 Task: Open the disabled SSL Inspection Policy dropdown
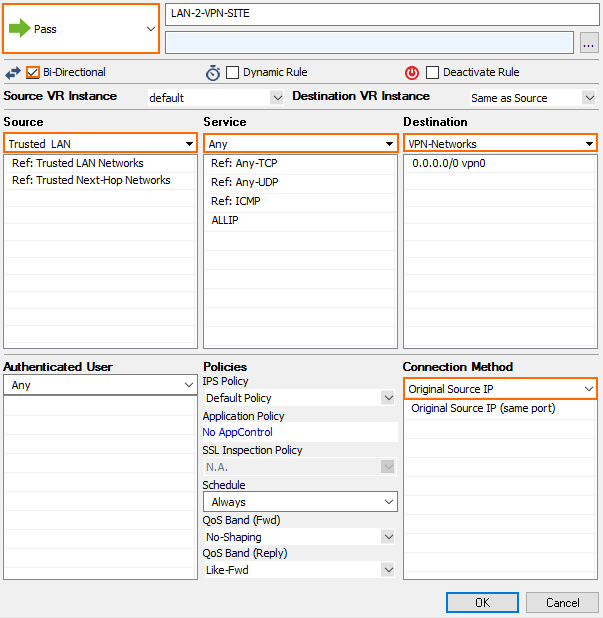[300, 467]
